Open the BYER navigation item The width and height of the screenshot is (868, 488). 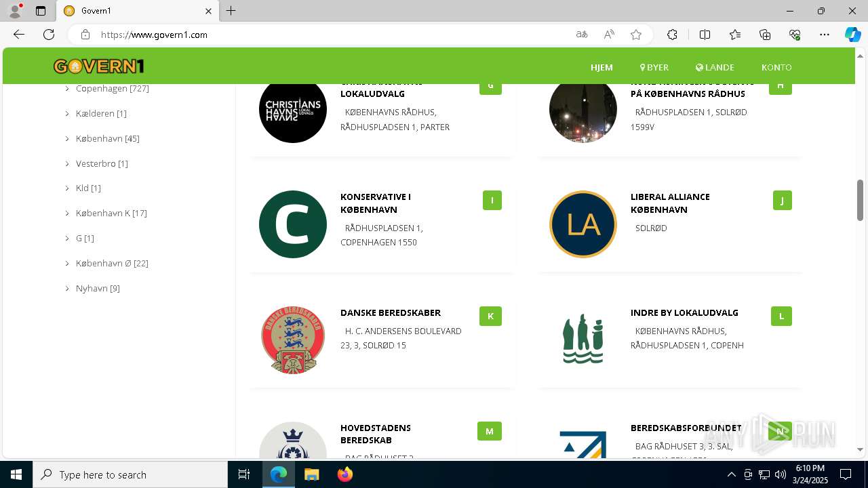(x=654, y=67)
